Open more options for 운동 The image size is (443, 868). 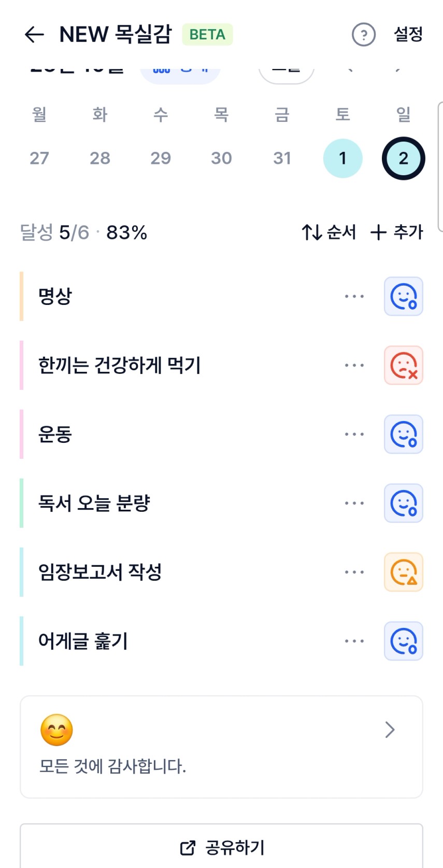[x=354, y=435]
